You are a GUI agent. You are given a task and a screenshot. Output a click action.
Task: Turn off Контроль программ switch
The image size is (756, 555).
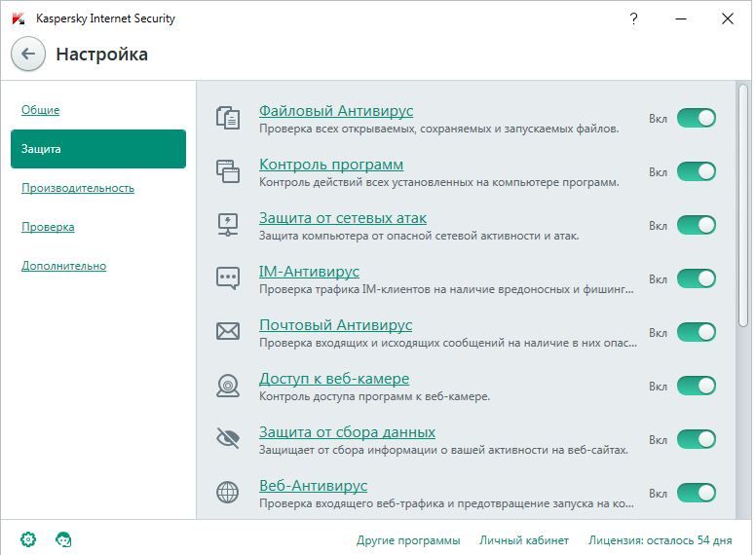tap(696, 171)
